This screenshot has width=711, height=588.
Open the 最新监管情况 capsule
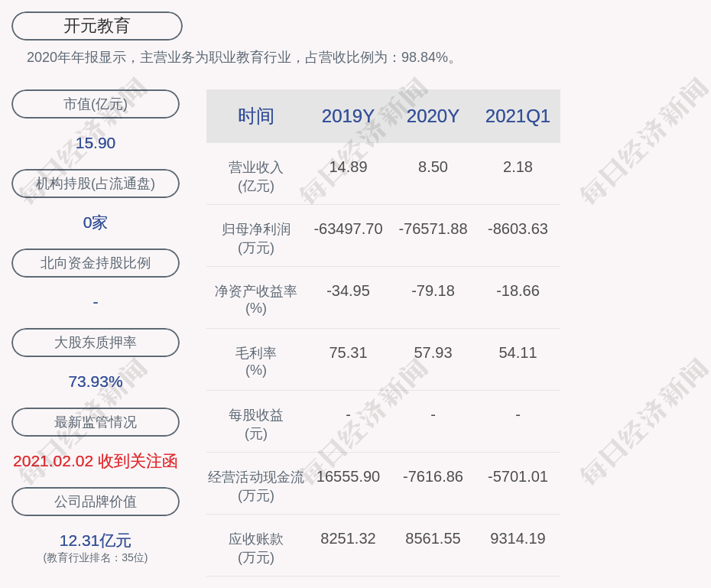[x=95, y=422]
